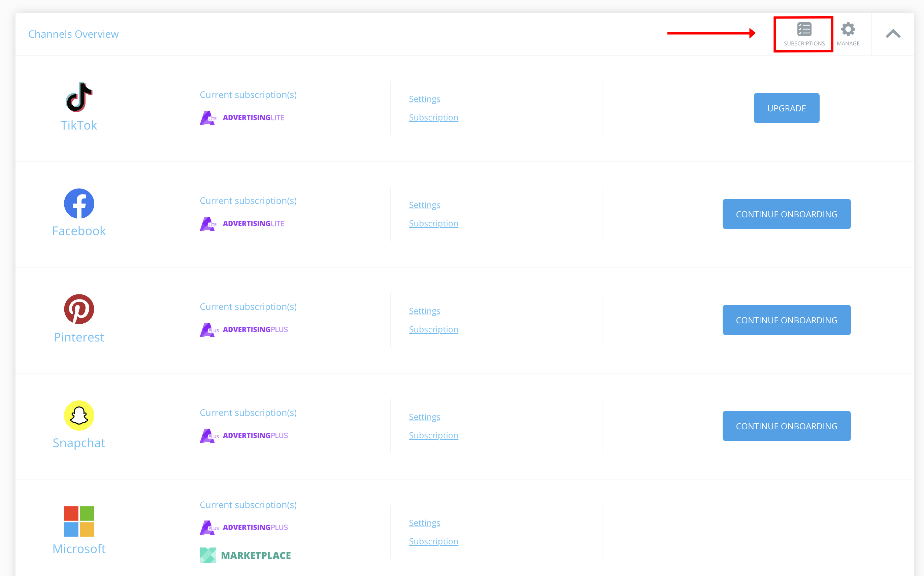Click Pinterest's Current subscription(s) label
The height and width of the screenshot is (576, 924).
[248, 306]
